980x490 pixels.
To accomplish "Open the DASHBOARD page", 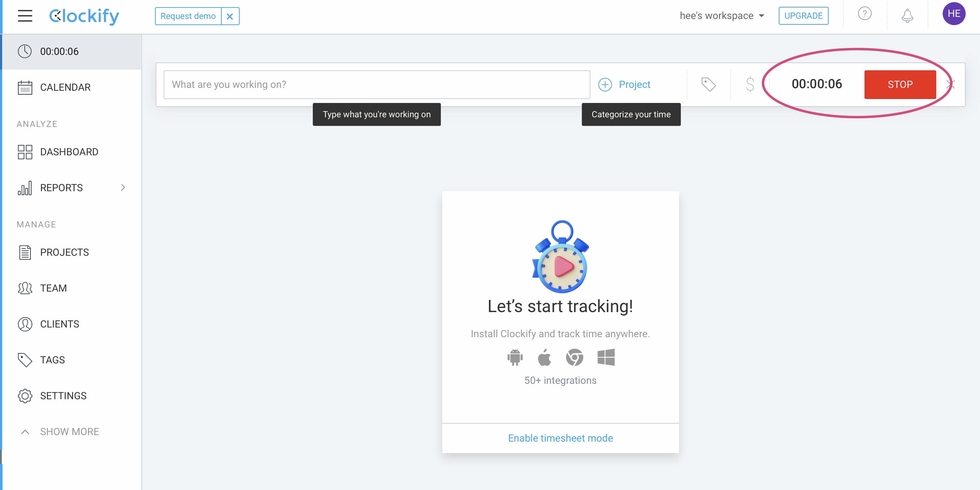I will [71, 152].
